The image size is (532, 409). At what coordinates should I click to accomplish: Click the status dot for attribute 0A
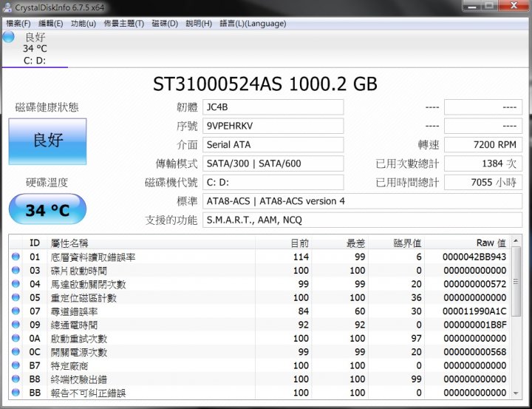[x=16, y=338]
